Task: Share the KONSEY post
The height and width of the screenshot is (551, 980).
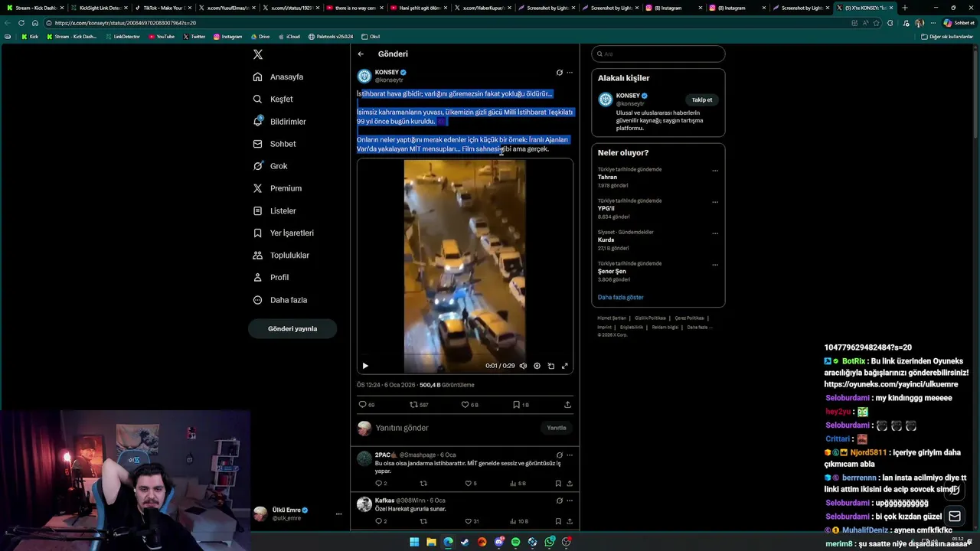Action: click(x=567, y=405)
